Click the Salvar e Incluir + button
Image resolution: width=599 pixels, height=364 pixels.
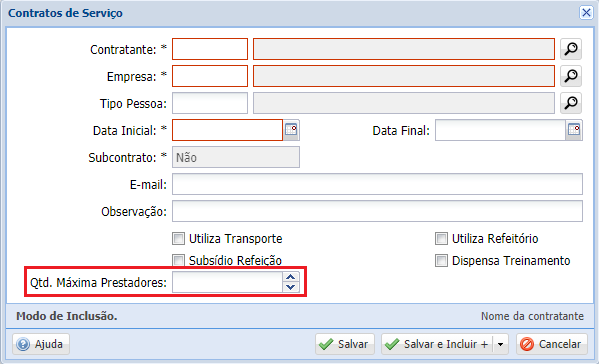click(x=437, y=344)
